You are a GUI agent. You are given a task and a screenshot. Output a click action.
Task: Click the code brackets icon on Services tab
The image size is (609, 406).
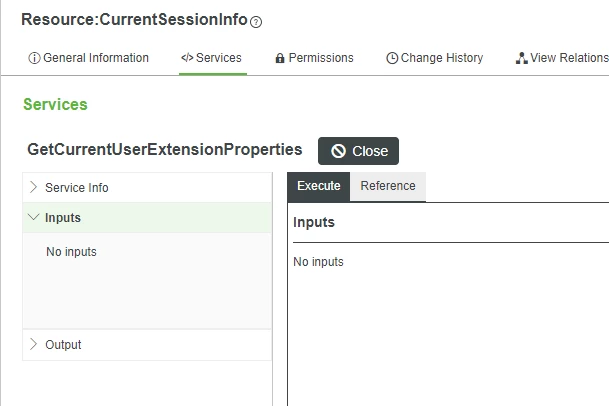pyautogui.click(x=187, y=58)
